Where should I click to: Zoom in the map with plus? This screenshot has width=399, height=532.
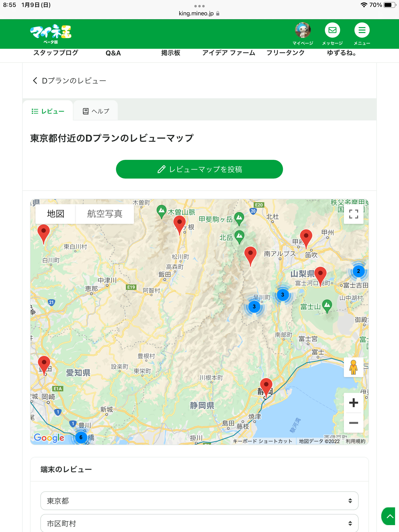pyautogui.click(x=353, y=403)
